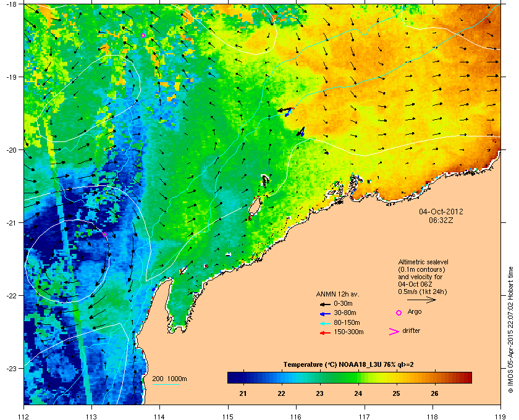Click the latitude axis label -23
The width and height of the screenshot is (519, 420).
tap(13, 368)
